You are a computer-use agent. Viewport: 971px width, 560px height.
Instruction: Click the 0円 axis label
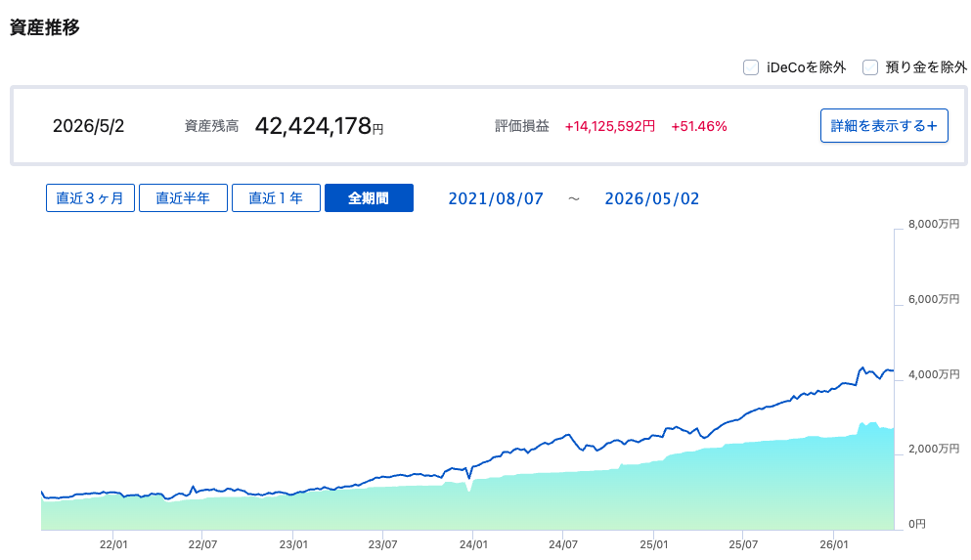917,524
